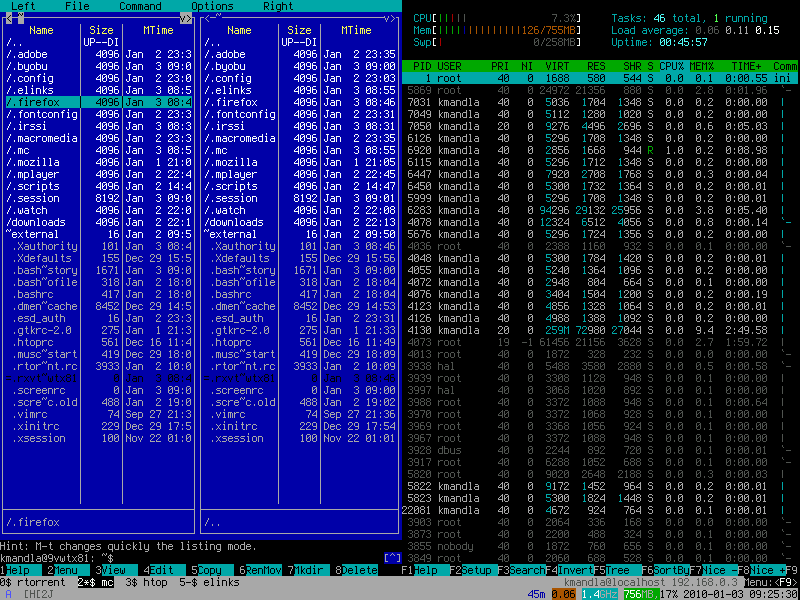This screenshot has height=600, width=800.
Task: Switch to the 3$ htop screen window tab
Action: pos(145,582)
